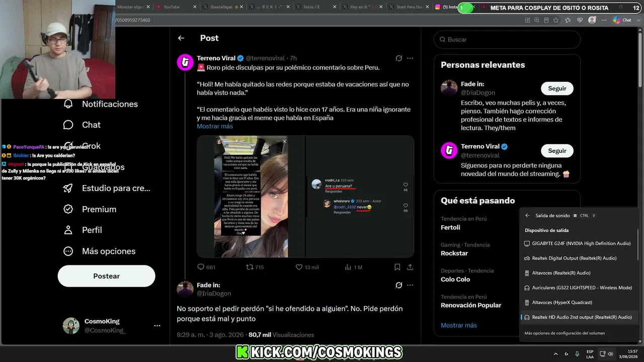Screen dimensions: 644x362
Task: Open Más opciones de configuración del volumen
Action: [x=565, y=333]
